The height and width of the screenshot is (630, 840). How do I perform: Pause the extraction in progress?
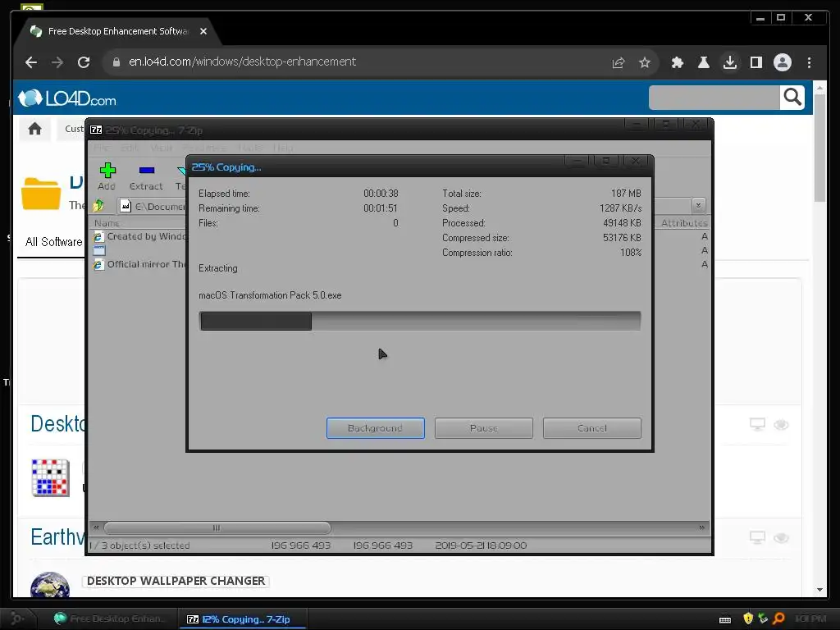tap(483, 428)
